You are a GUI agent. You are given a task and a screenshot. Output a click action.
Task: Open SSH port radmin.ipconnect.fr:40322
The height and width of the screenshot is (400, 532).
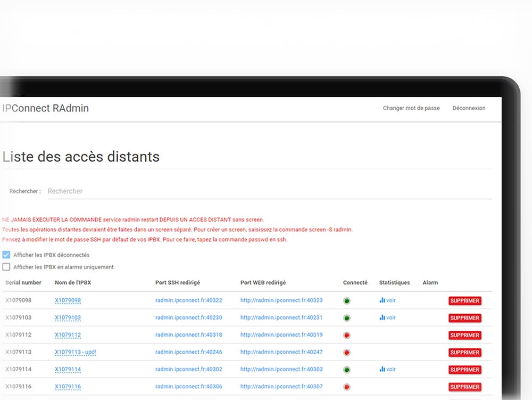189,300
